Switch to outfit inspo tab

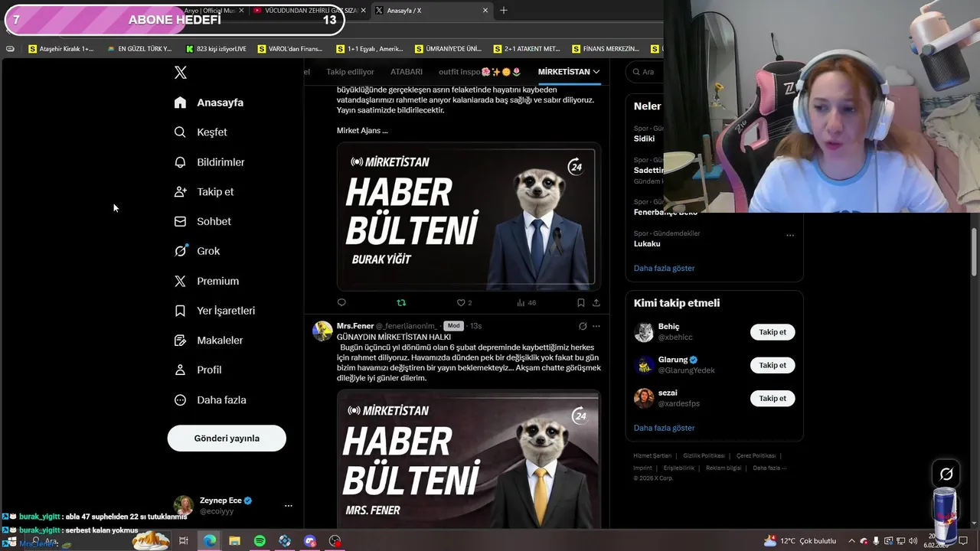coord(479,72)
